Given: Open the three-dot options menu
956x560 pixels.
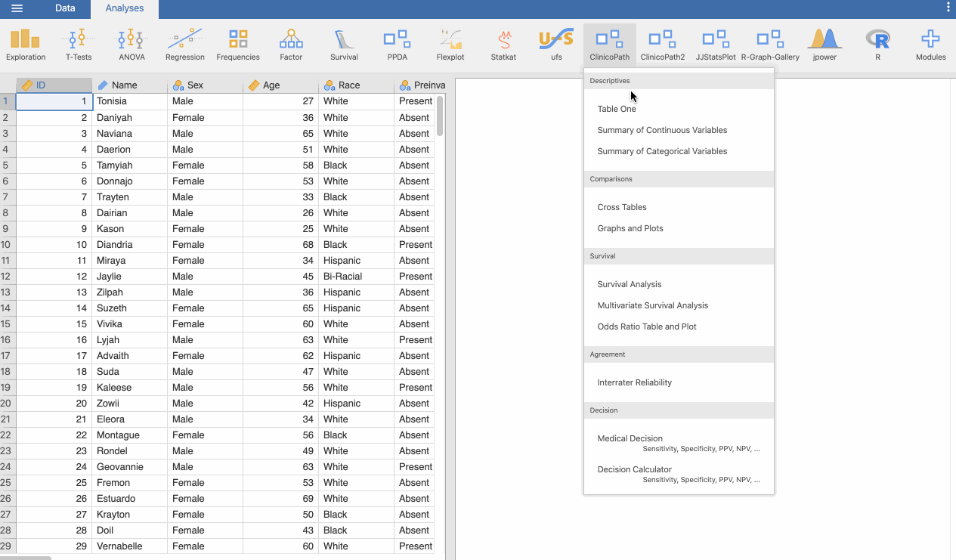Looking at the screenshot, I should point(948,8).
